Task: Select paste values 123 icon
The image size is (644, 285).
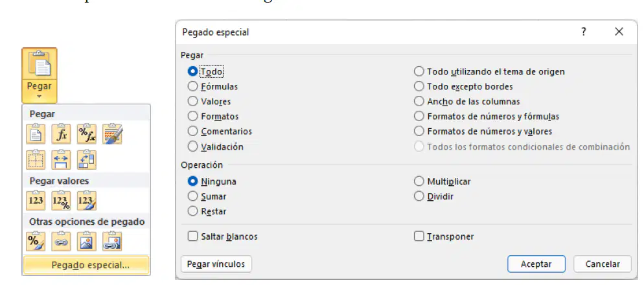Action: click(x=36, y=200)
